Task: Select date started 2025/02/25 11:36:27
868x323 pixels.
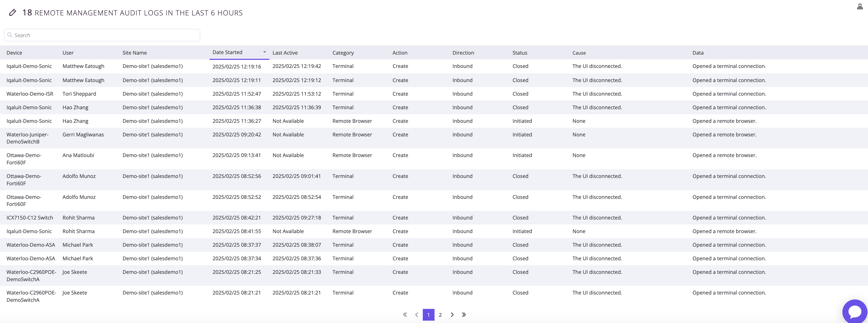Action: pos(237,121)
